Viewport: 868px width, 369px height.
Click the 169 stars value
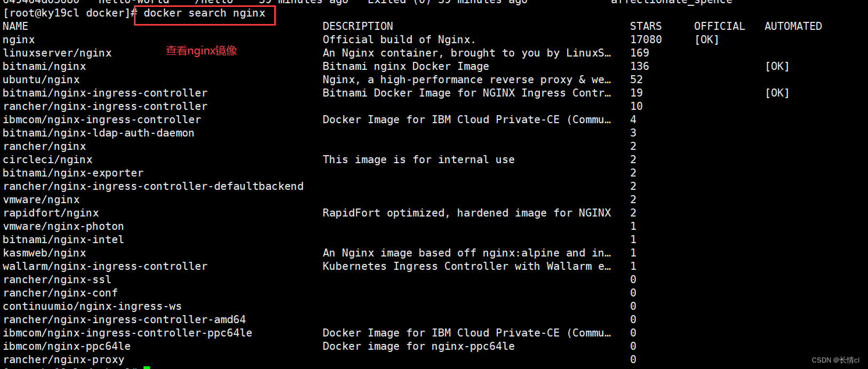tap(640, 53)
